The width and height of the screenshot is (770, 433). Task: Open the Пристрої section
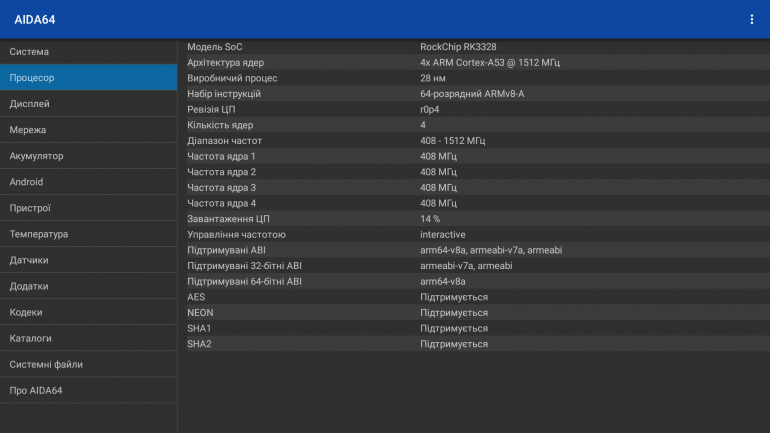pos(88,208)
